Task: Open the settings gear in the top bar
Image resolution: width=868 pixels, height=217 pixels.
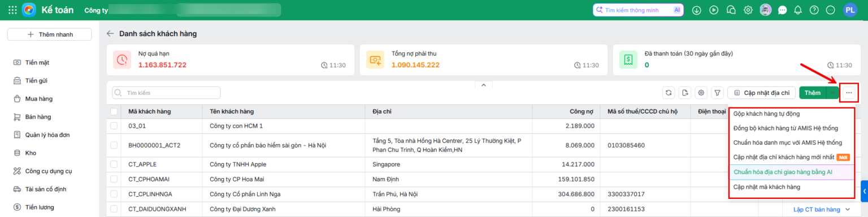Action: pyautogui.click(x=748, y=10)
